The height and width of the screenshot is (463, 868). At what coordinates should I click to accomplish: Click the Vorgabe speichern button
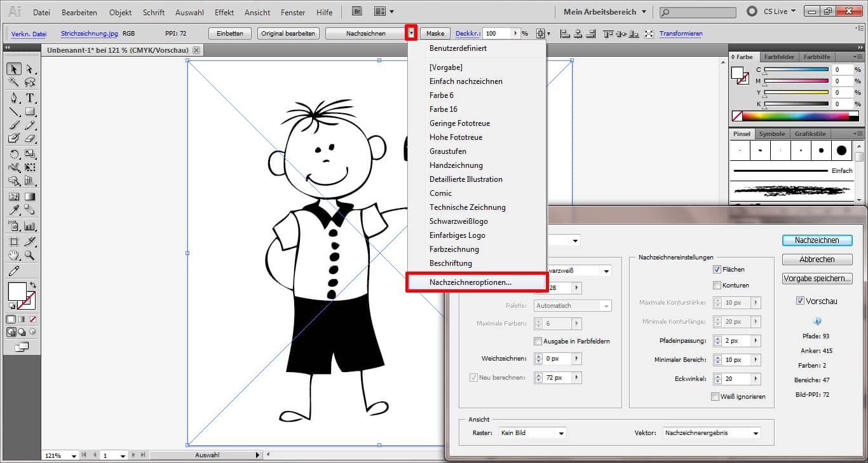point(817,278)
